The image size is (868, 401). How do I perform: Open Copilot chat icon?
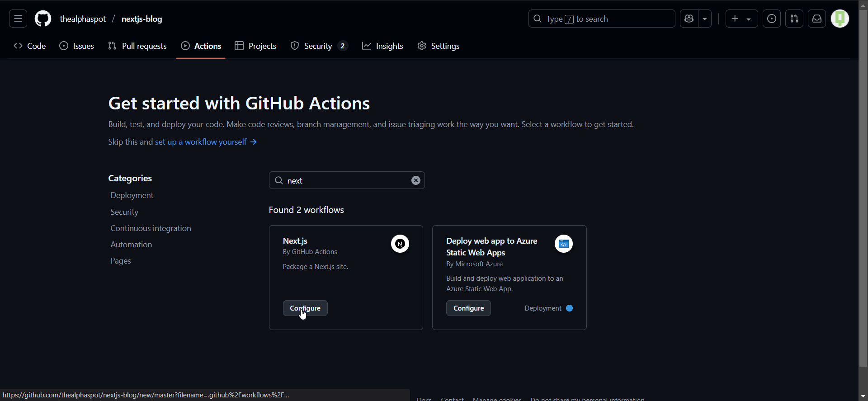689,19
